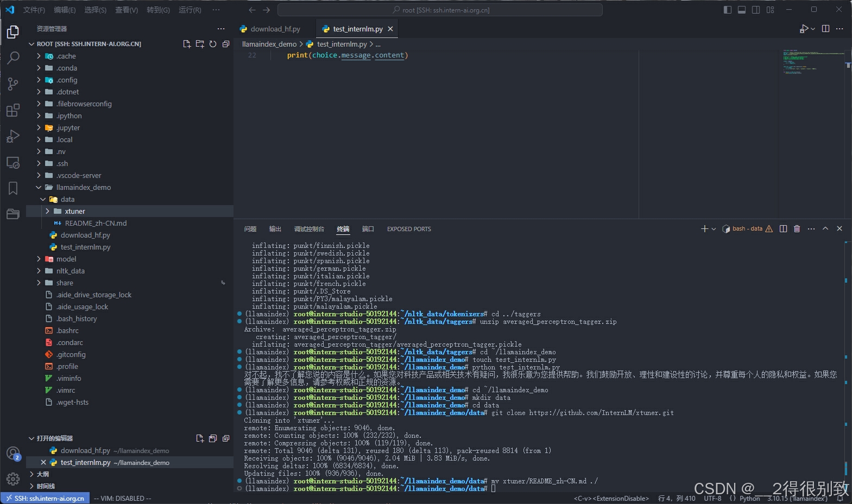
Task: Click the UTF-8 encoding status item
Action: tap(712, 498)
